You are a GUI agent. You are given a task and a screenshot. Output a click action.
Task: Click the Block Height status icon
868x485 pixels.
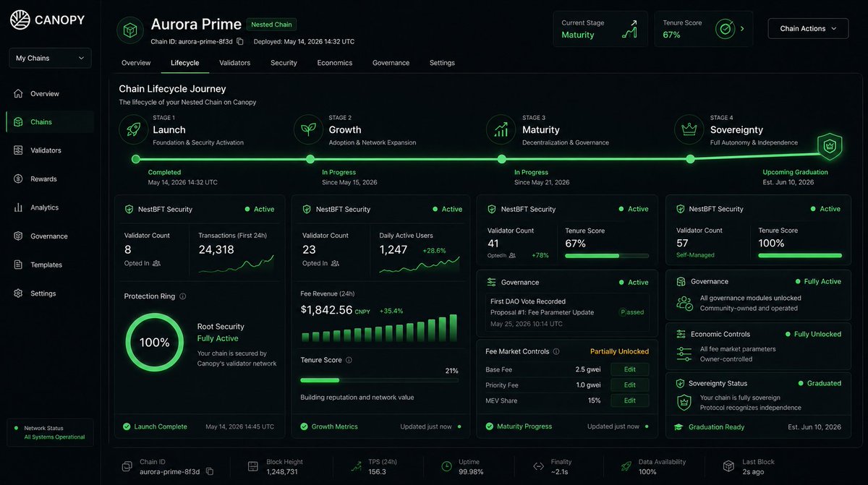tap(252, 467)
